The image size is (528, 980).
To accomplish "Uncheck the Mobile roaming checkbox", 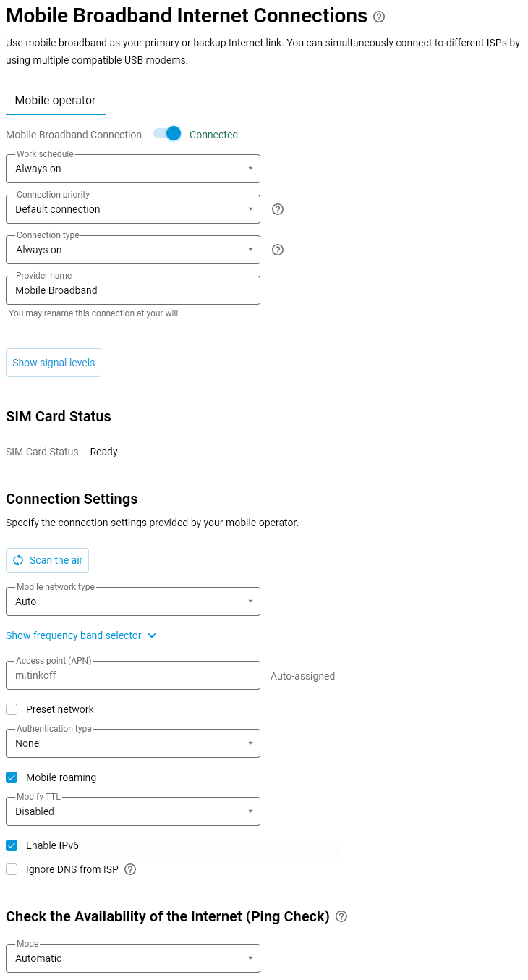I will tap(12, 777).
